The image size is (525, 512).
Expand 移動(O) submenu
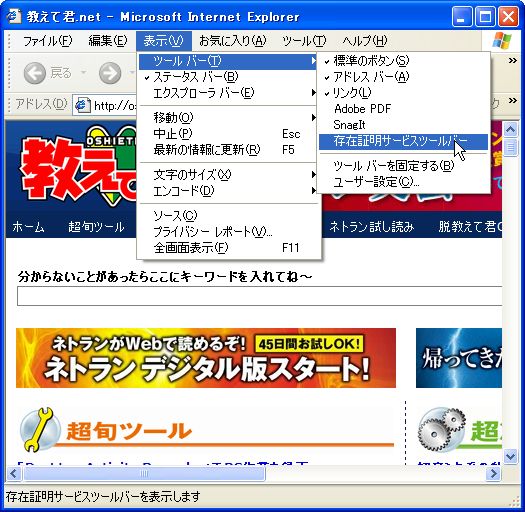(228, 118)
